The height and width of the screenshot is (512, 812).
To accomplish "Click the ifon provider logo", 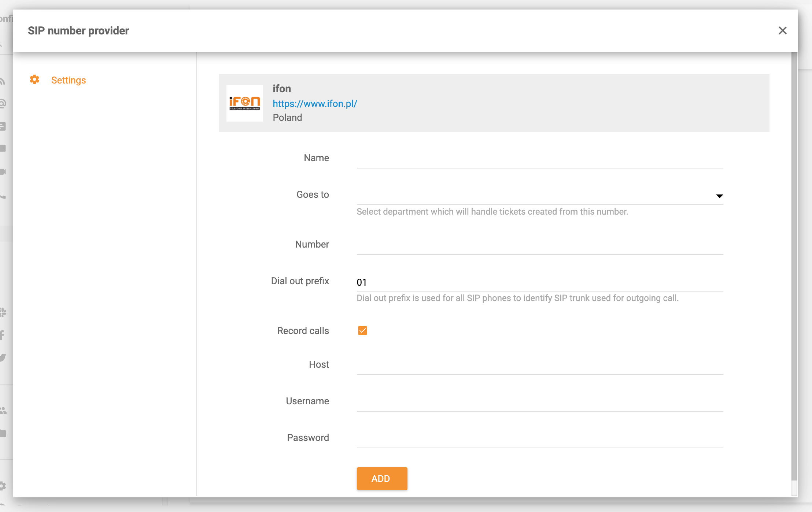I will [x=244, y=103].
